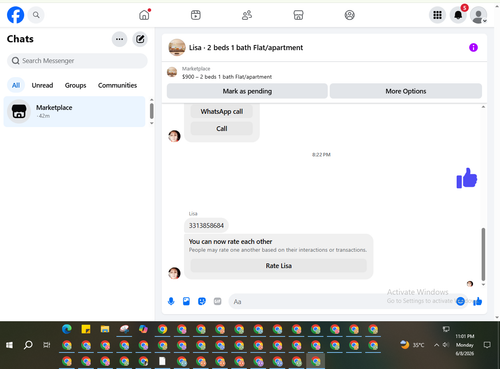The image size is (500, 369).
Task: Click the message 3313858684
Action: [x=206, y=226]
